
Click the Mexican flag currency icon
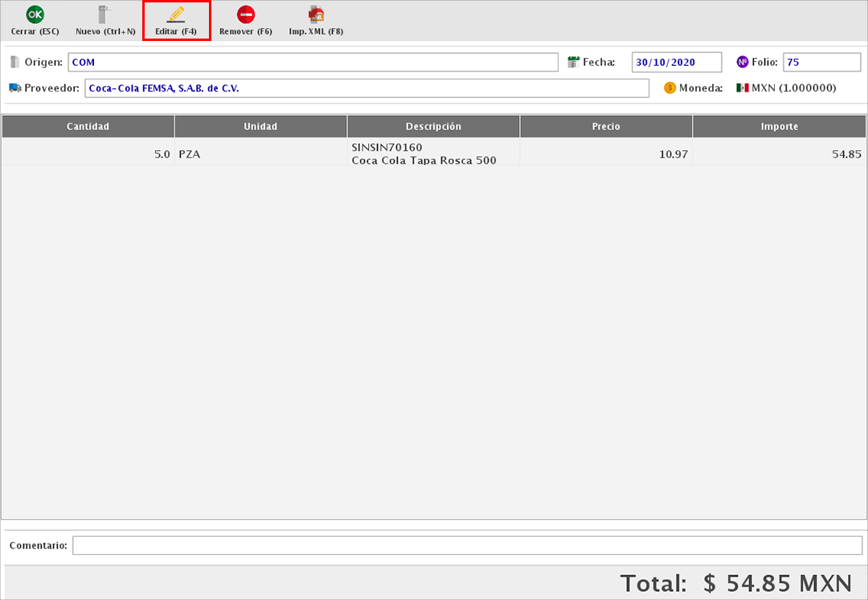click(743, 88)
